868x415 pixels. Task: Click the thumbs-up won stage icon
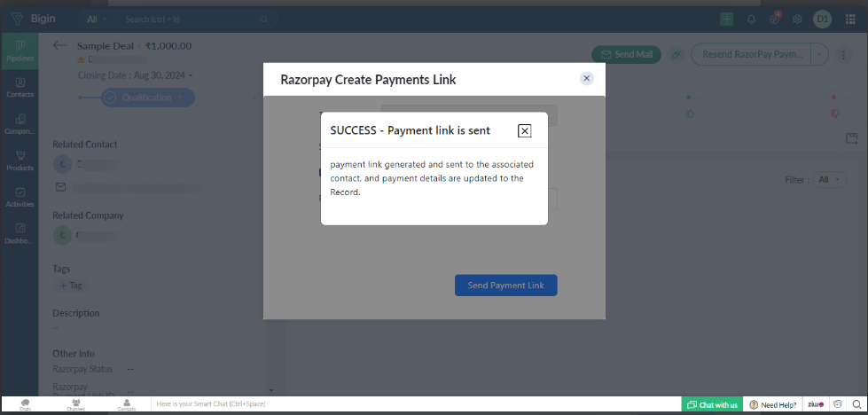tap(690, 114)
